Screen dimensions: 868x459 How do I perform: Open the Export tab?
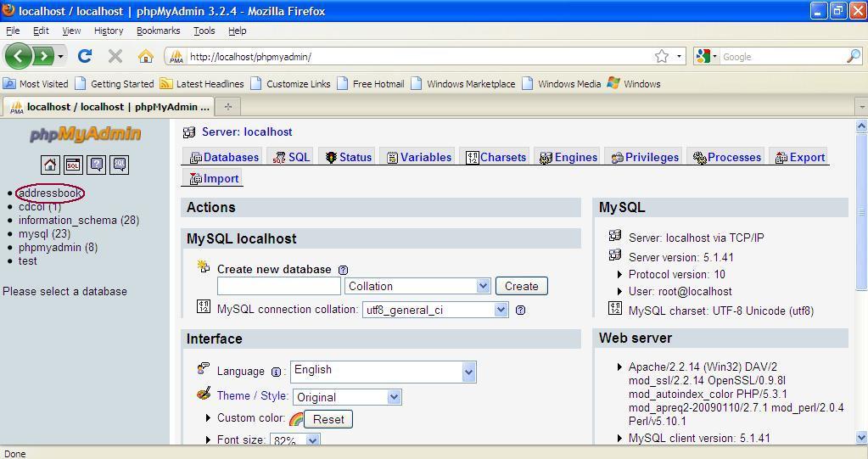point(800,157)
